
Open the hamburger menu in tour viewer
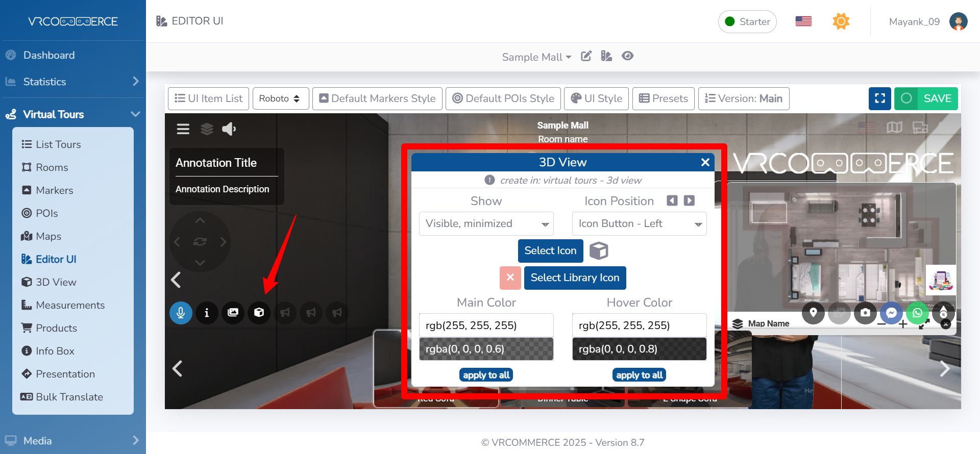pos(183,129)
